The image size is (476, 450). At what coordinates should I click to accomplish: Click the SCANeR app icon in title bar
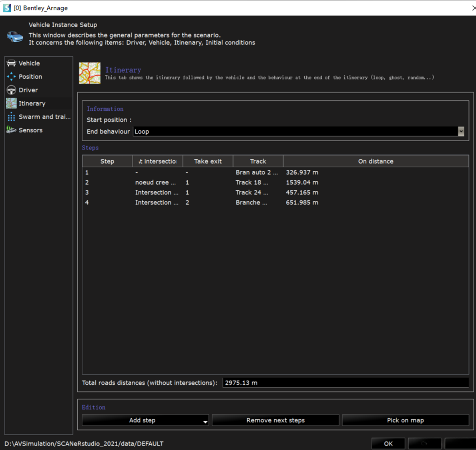[7, 8]
